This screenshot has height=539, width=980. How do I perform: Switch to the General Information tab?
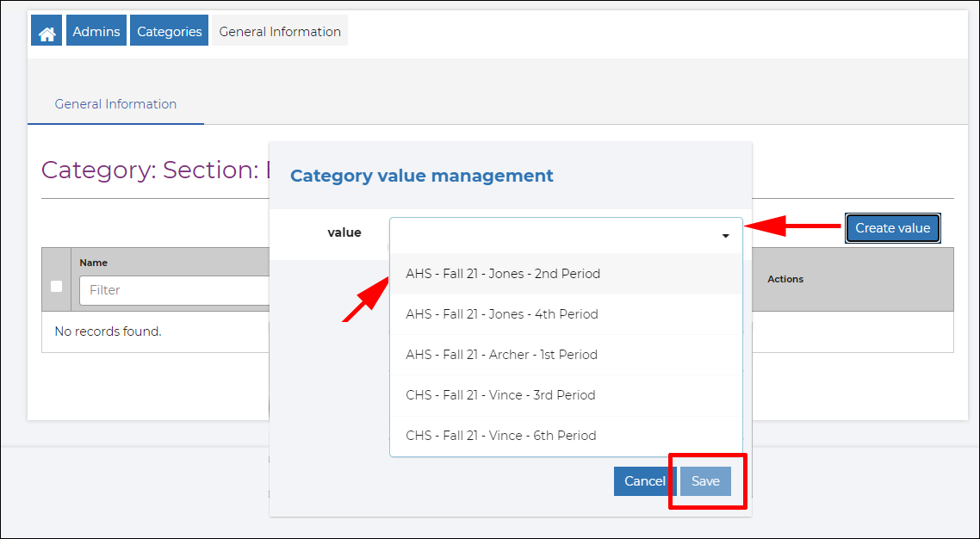[x=115, y=104]
